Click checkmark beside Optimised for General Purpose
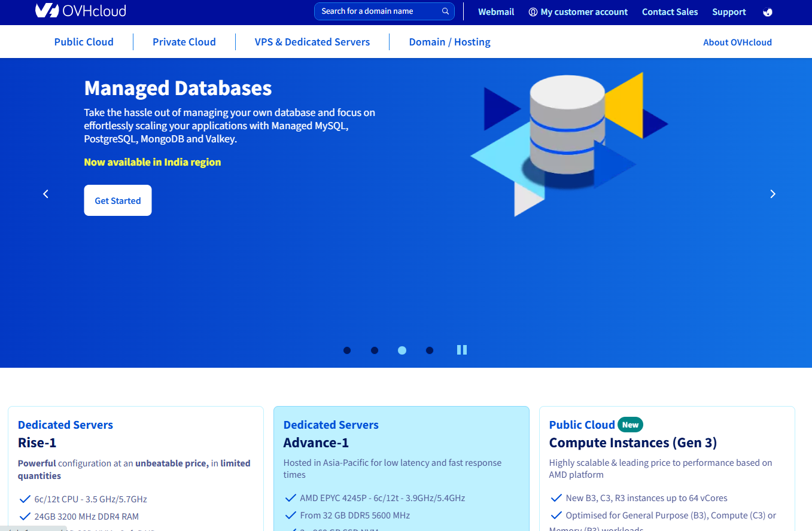 (x=556, y=515)
